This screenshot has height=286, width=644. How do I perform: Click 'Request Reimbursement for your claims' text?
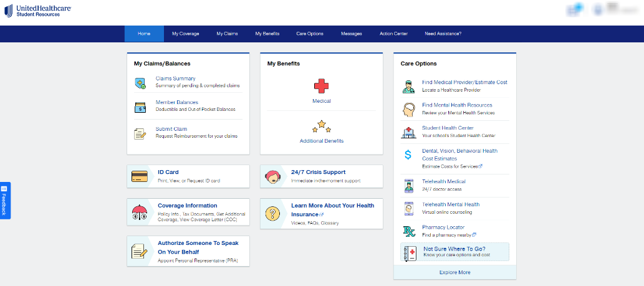197,136
